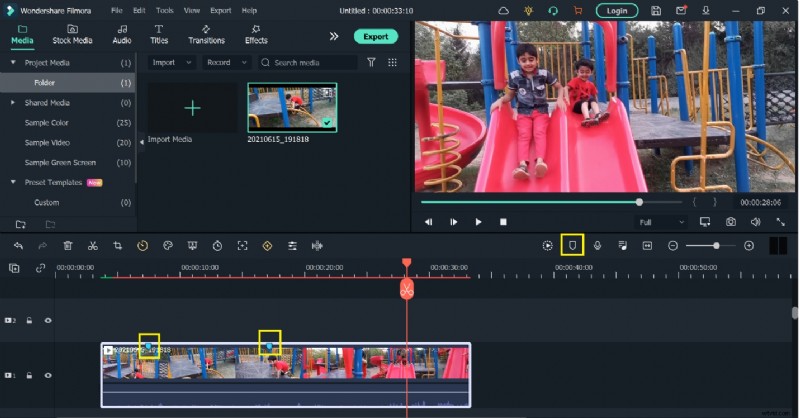Take a snapshot with camera icon

(x=731, y=222)
